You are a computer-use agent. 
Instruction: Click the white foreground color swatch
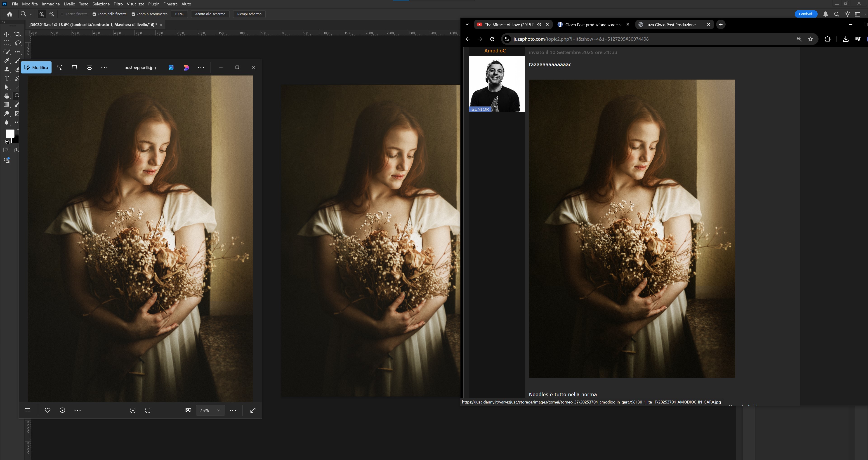(x=10, y=133)
